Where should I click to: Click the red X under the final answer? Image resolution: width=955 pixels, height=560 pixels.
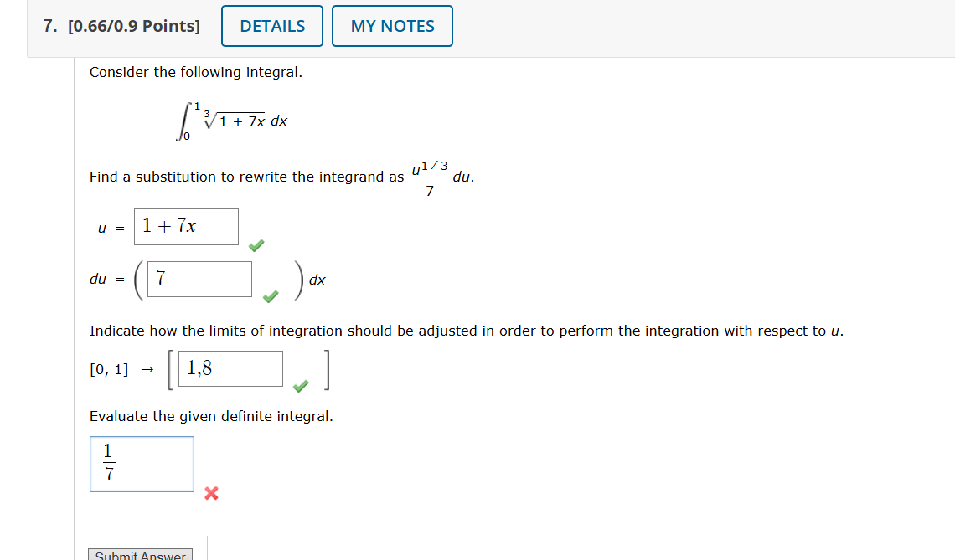tap(211, 494)
